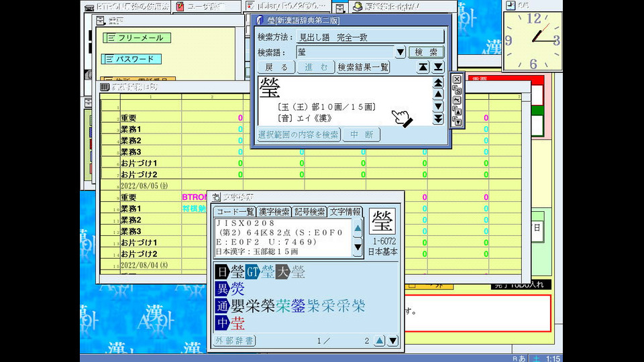Switch to the 記号検索 tab
Viewport: 644px width, 362px height.
[310, 212]
